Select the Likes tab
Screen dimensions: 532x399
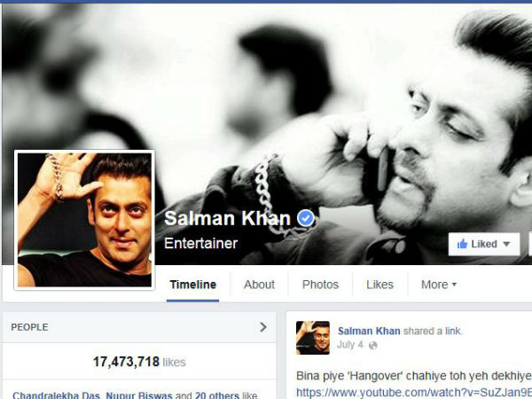(379, 285)
